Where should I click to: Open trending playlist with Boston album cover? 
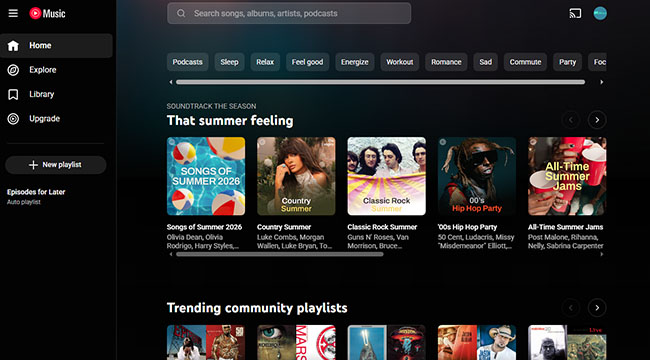pyautogui.click(x=386, y=342)
